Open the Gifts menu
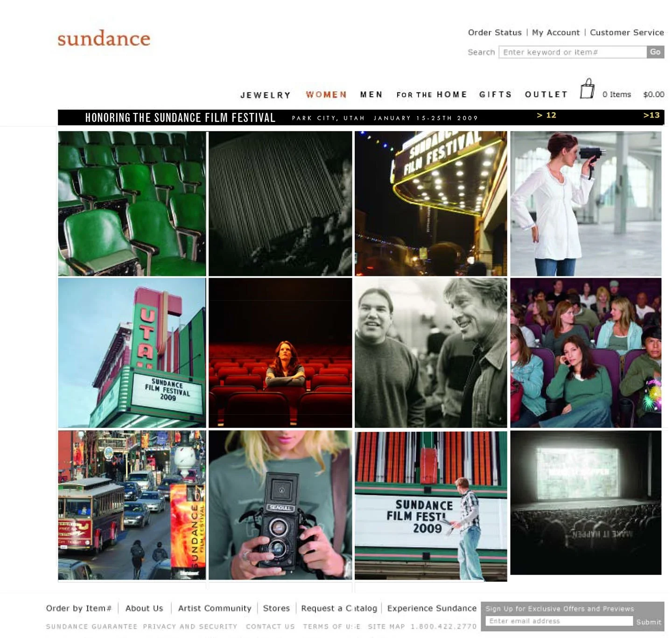This screenshot has width=672, height=638. coord(496,95)
